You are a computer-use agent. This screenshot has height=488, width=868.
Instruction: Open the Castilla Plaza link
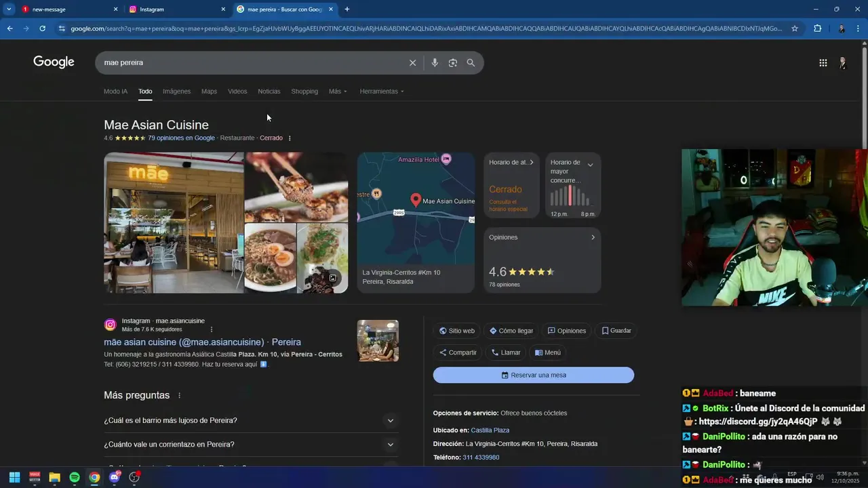pos(490,430)
